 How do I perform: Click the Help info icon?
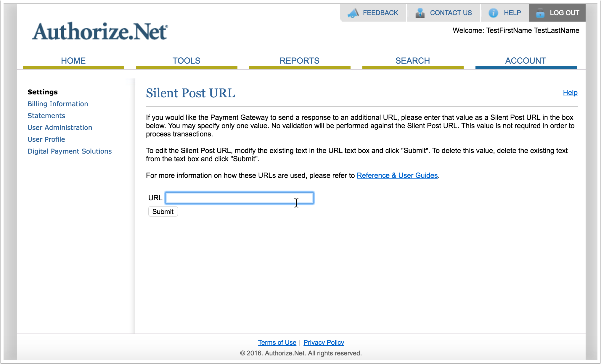point(493,13)
